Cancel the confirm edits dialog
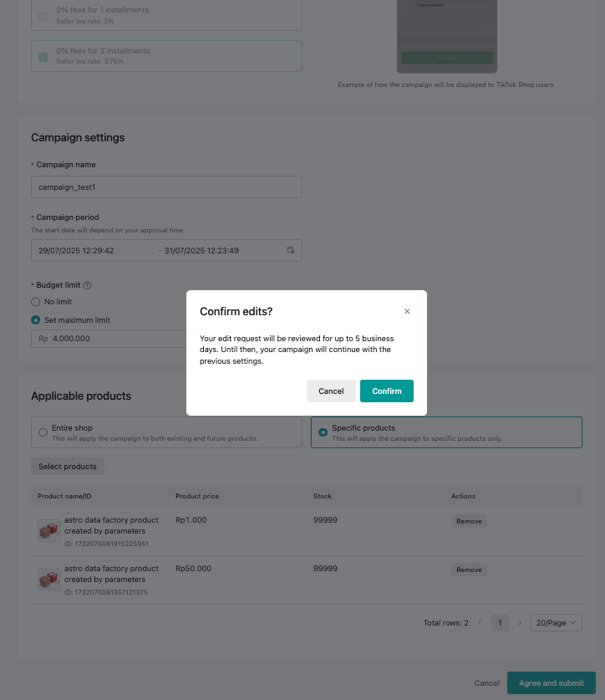 tap(331, 391)
